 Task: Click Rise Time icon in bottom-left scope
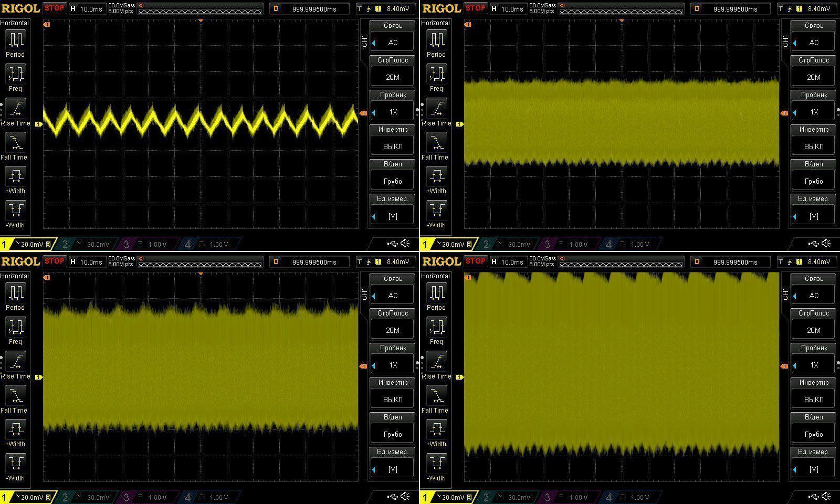coord(15,361)
